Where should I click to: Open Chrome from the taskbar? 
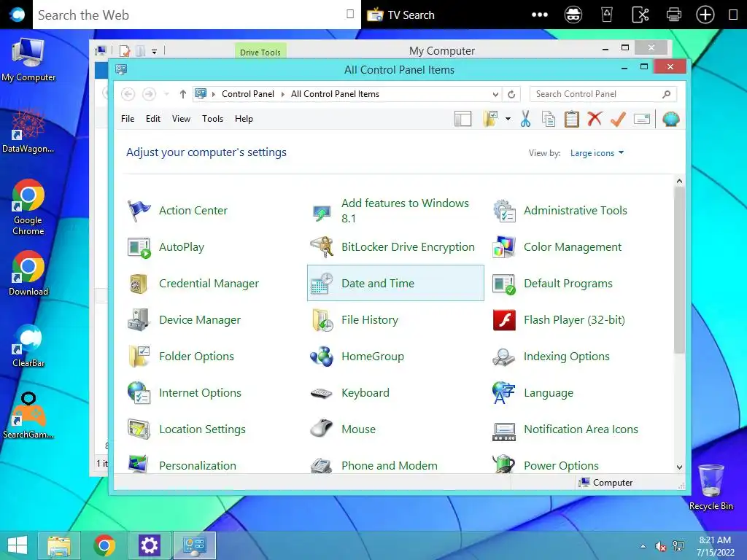(104, 545)
